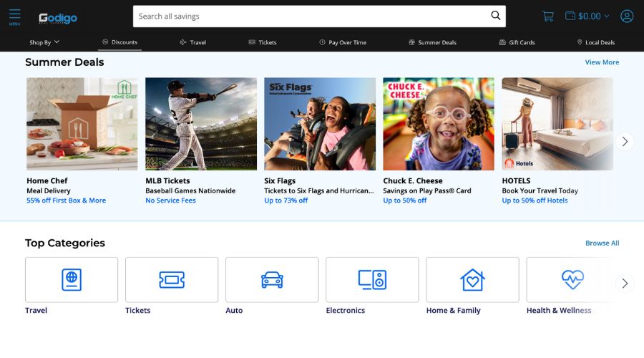Click the Electronics category icon

click(372, 280)
